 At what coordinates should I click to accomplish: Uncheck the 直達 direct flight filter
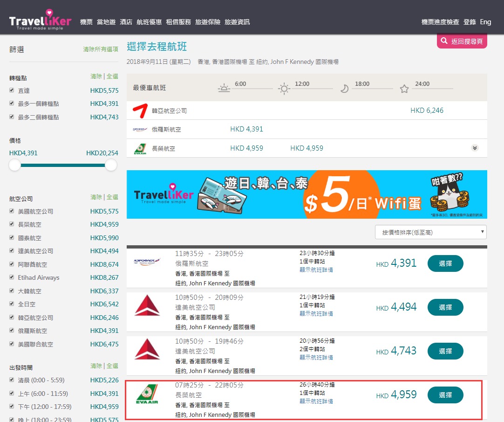click(12, 90)
